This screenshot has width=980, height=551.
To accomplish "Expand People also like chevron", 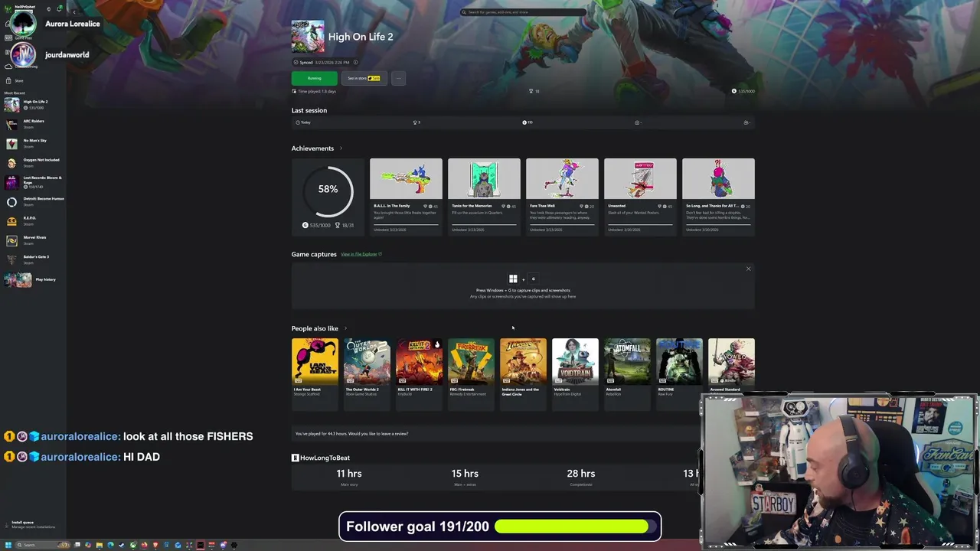I will [345, 328].
